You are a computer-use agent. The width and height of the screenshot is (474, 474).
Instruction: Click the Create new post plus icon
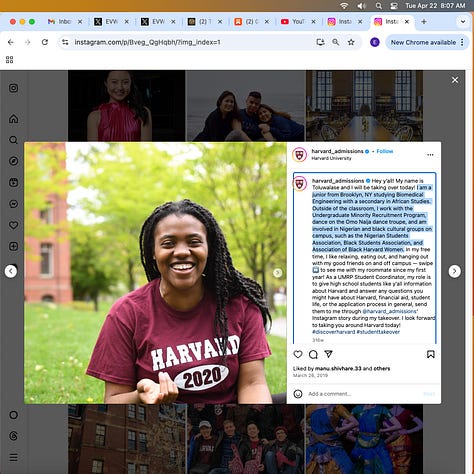pos(13,246)
